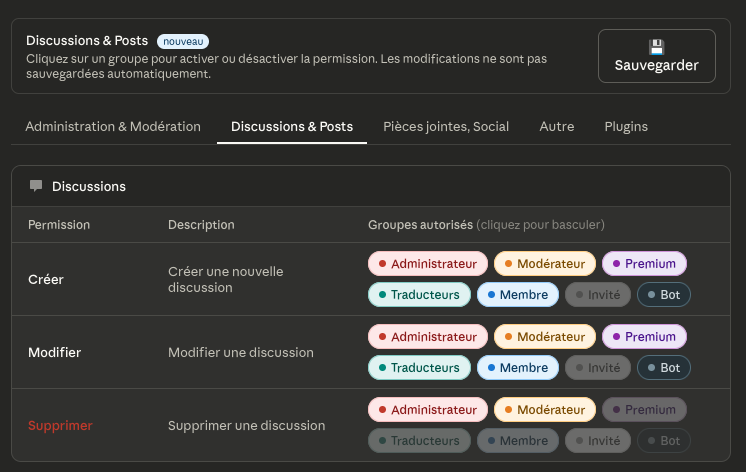
Task: Toggle Membre for Modifier permission
Action: click(516, 367)
